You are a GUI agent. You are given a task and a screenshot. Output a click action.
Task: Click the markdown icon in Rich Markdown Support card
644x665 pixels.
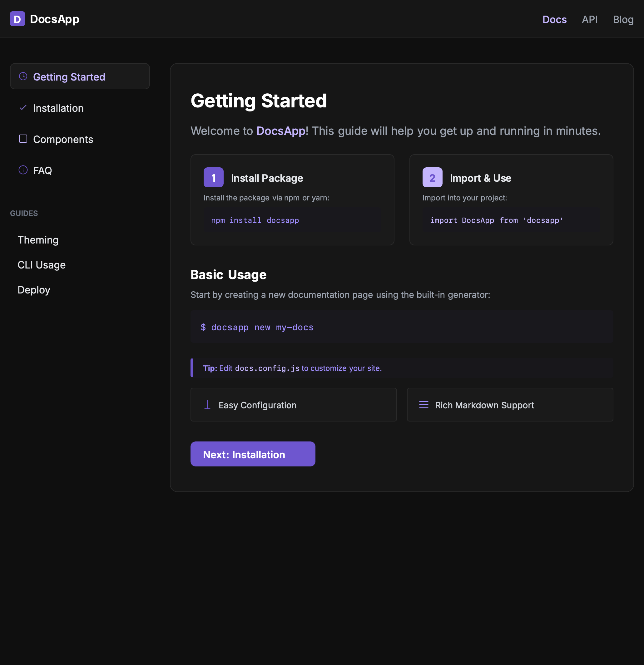point(423,405)
